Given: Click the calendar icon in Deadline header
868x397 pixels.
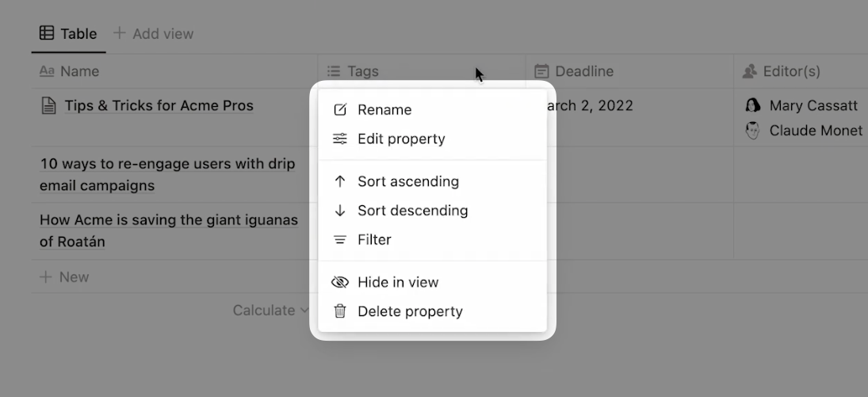Looking at the screenshot, I should click(x=541, y=71).
